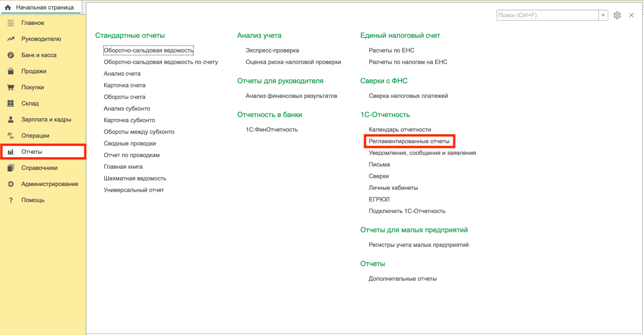Open Сводные проводки report

[130, 143]
